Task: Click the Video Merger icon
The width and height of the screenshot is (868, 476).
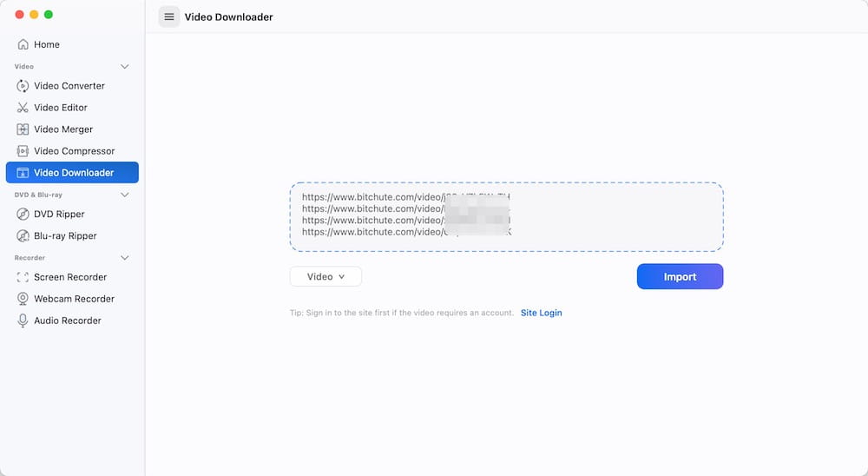Action: click(x=23, y=129)
